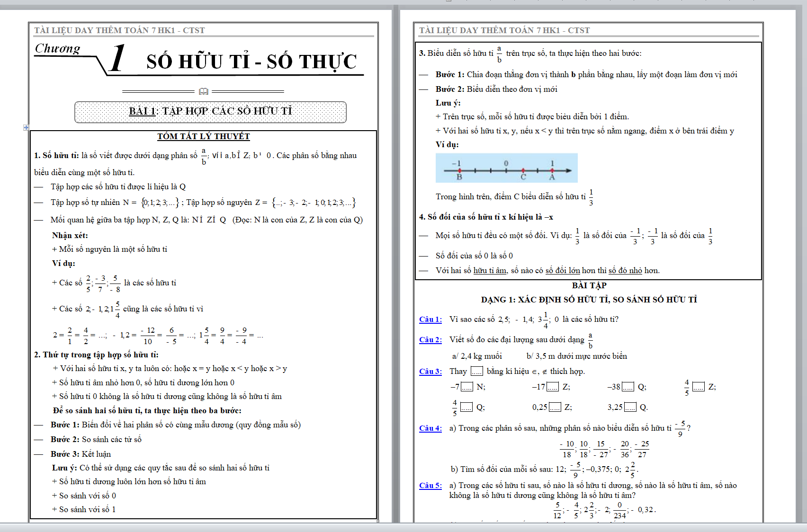Image resolution: width=807 pixels, height=532 pixels.
Task: Click the underlined words 'số đối lớn'
Action: tap(563, 271)
